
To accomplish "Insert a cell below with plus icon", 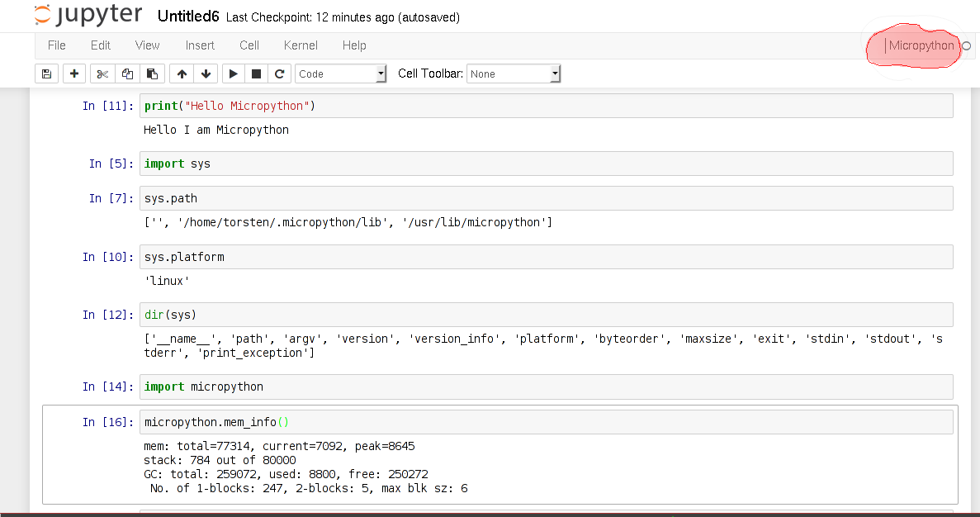I will tap(73, 74).
